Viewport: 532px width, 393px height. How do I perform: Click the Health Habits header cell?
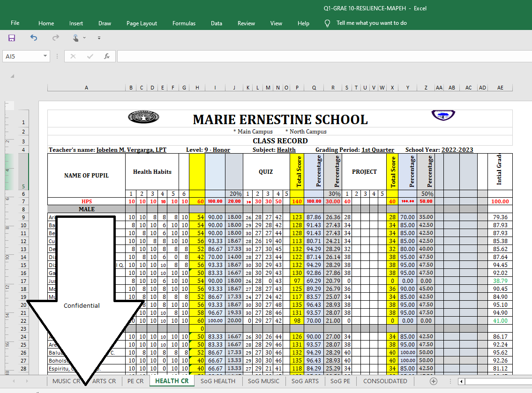(152, 171)
